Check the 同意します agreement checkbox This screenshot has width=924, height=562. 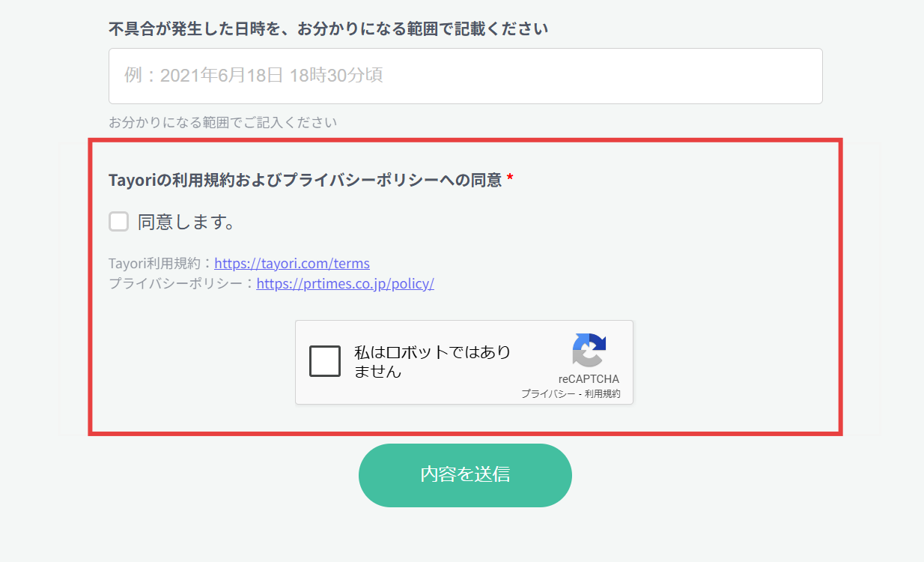(119, 222)
